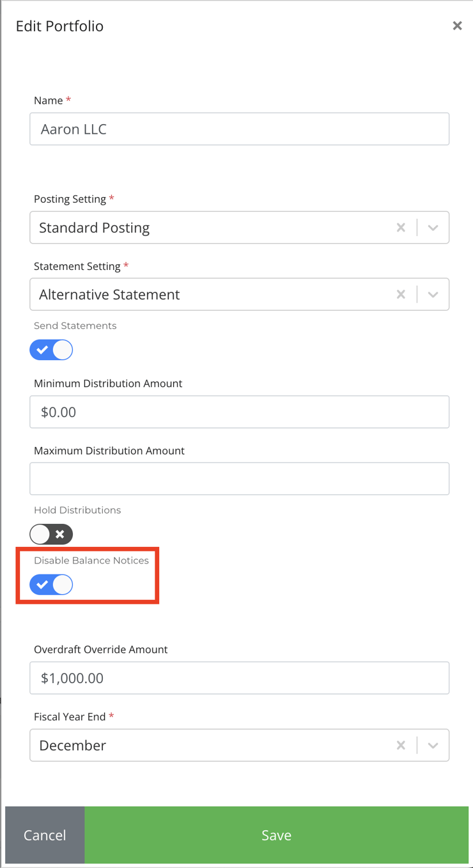Click the checkmark inside Disable Balance Notices toggle
The height and width of the screenshot is (868, 473).
click(43, 584)
